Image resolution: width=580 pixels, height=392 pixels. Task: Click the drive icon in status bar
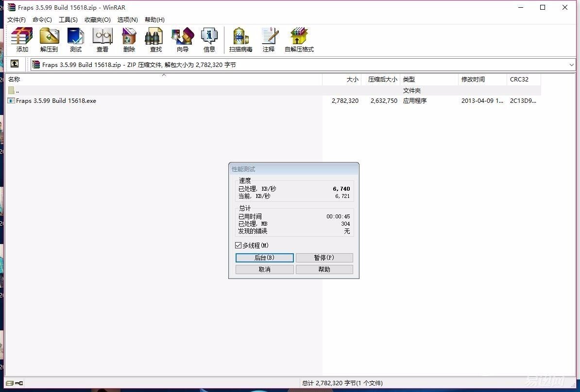click(x=10, y=383)
